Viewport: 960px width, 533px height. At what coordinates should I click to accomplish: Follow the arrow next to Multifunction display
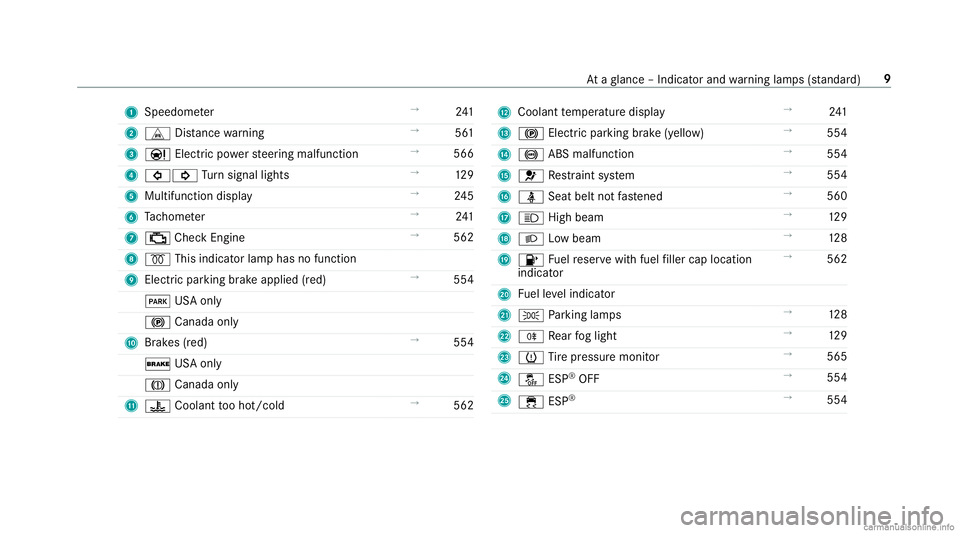pyautogui.click(x=414, y=193)
